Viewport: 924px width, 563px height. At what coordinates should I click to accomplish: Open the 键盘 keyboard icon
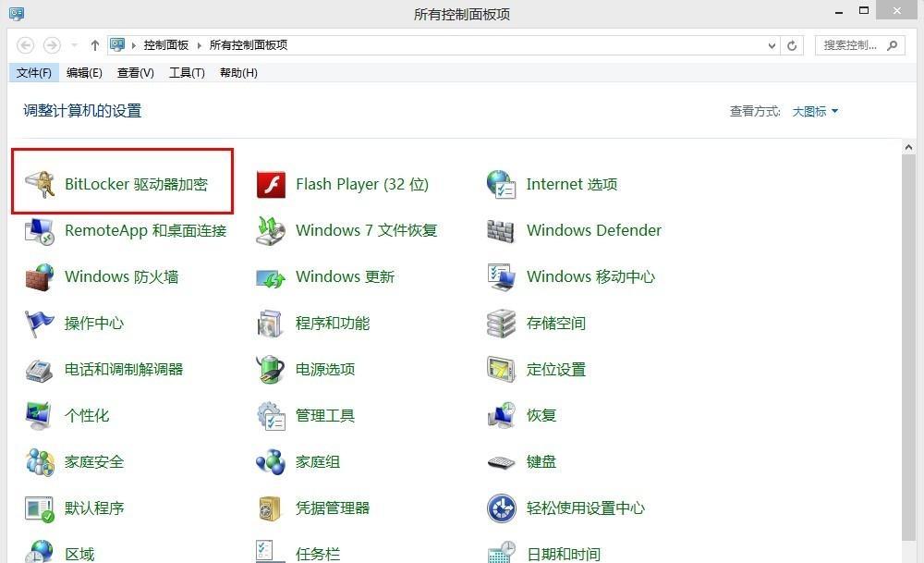pos(502,463)
